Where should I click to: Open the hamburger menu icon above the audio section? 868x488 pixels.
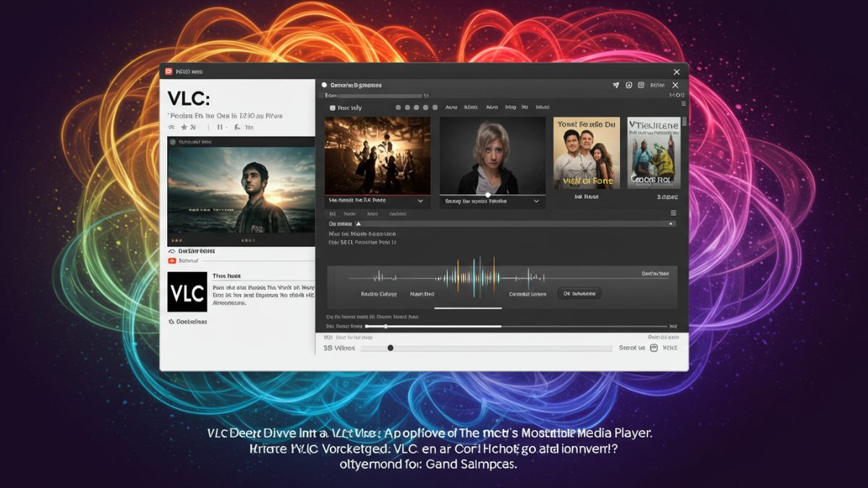[x=673, y=213]
